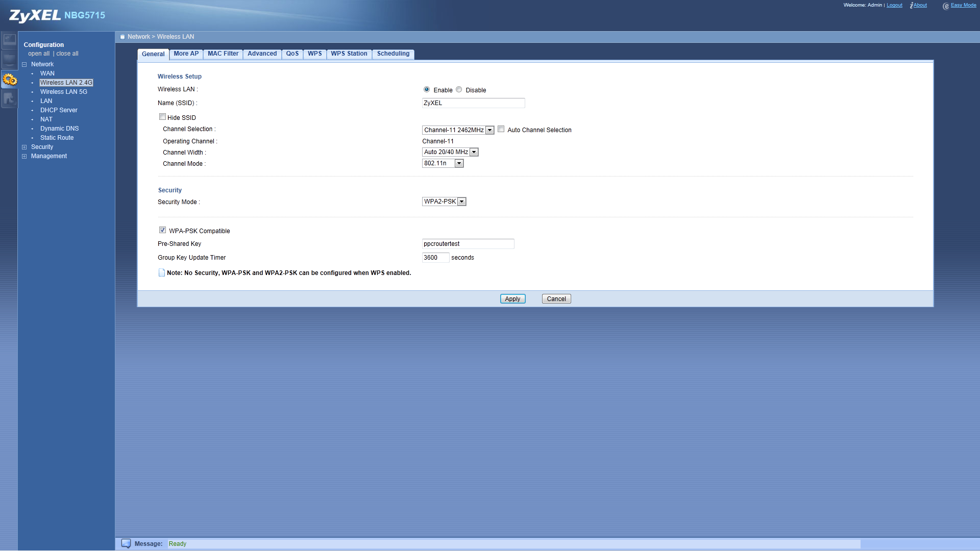Screen dimensions: 980x551
Task: Switch to Easy Mode link
Action: [964, 5]
